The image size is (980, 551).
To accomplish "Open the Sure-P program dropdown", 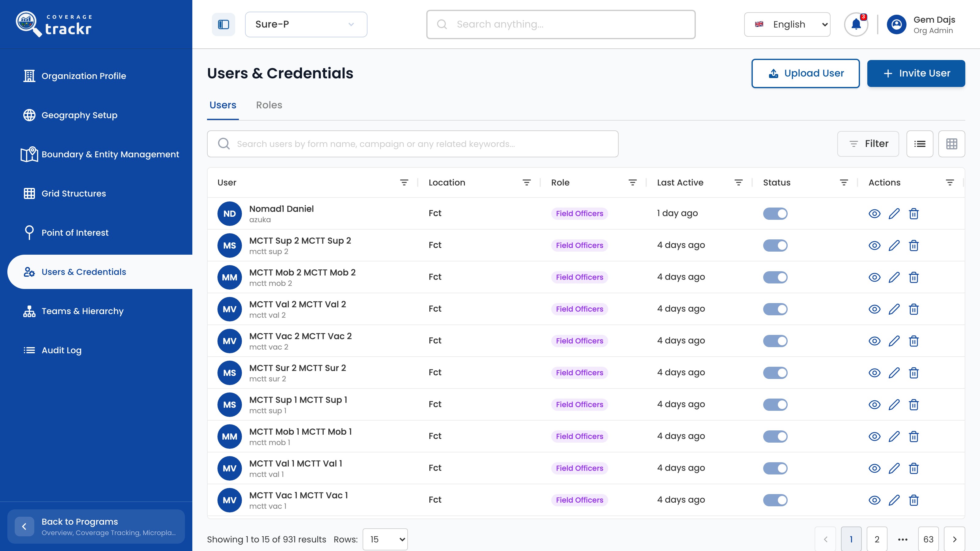I will pyautogui.click(x=306, y=24).
